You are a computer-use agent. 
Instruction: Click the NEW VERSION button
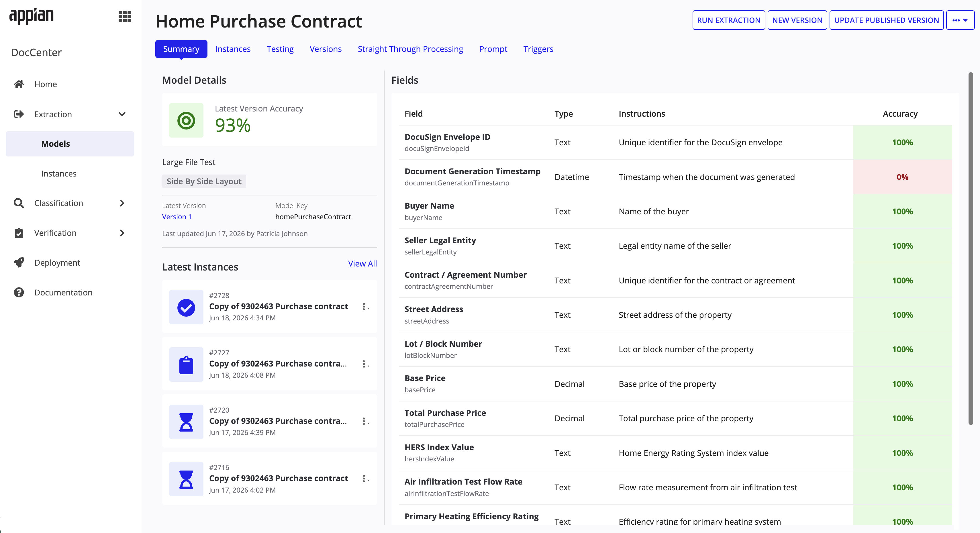point(797,20)
